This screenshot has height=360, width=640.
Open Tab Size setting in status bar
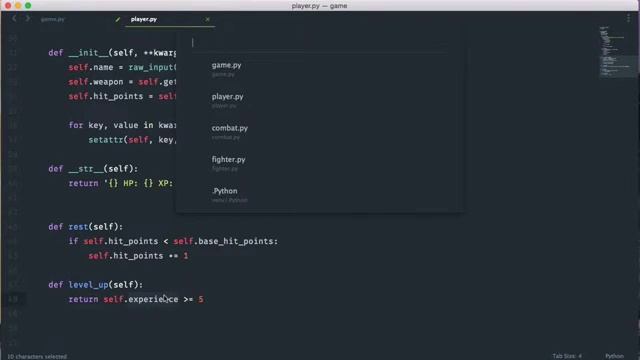pyautogui.click(x=567, y=356)
